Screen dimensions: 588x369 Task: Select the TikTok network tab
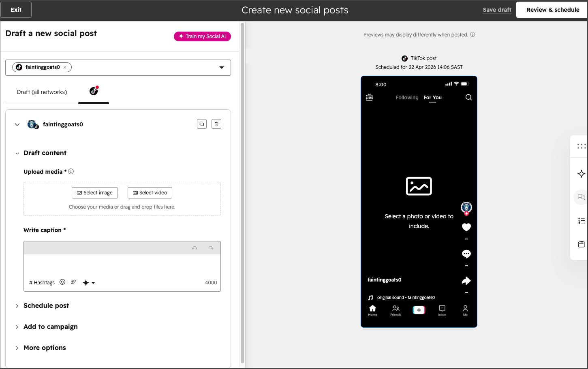click(94, 92)
